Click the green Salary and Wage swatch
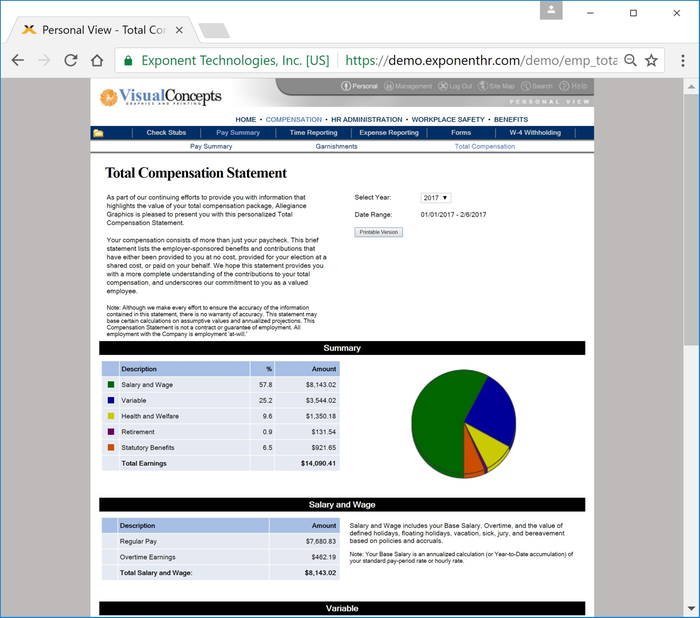700x618 pixels. pos(111,384)
